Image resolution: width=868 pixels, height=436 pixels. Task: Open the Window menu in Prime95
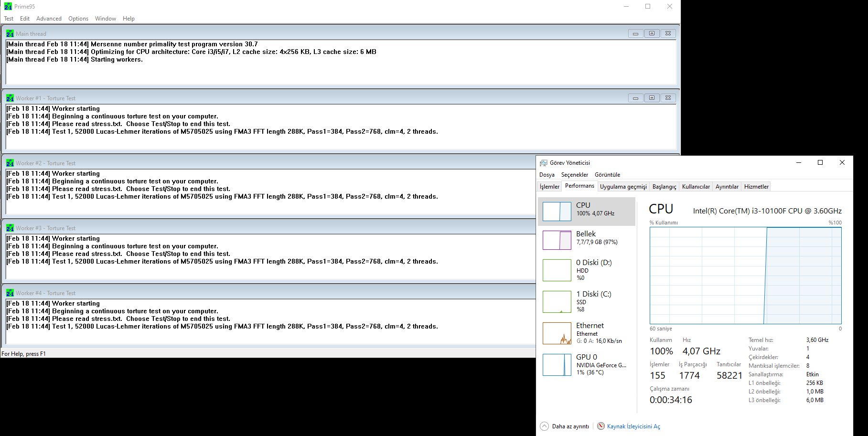[x=106, y=19]
